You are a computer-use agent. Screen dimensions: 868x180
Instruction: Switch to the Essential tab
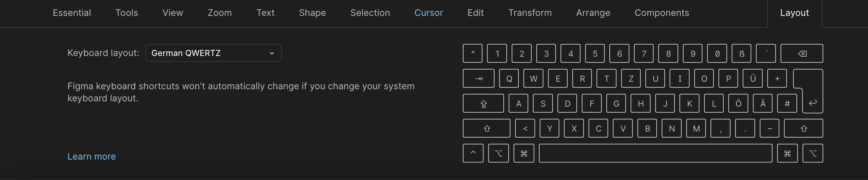click(72, 13)
